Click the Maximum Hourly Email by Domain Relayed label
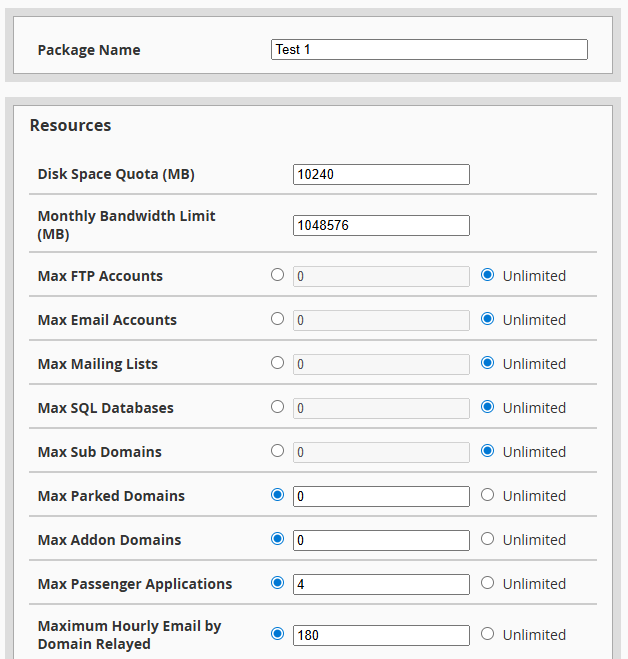 click(129, 635)
